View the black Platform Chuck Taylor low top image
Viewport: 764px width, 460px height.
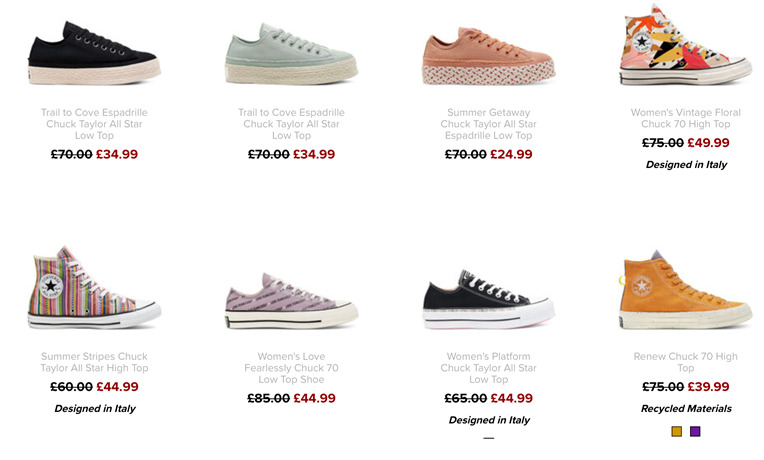[488, 299]
